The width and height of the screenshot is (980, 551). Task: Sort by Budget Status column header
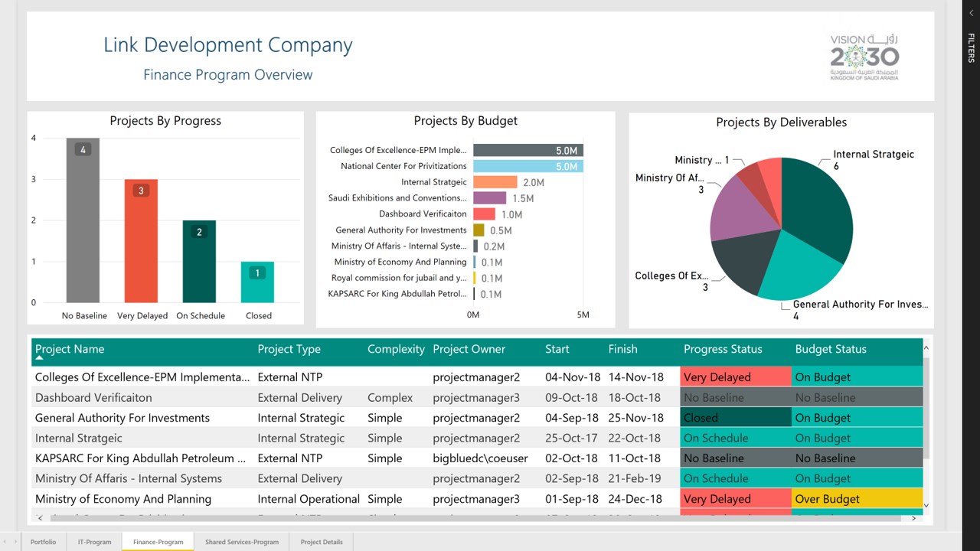[831, 349]
